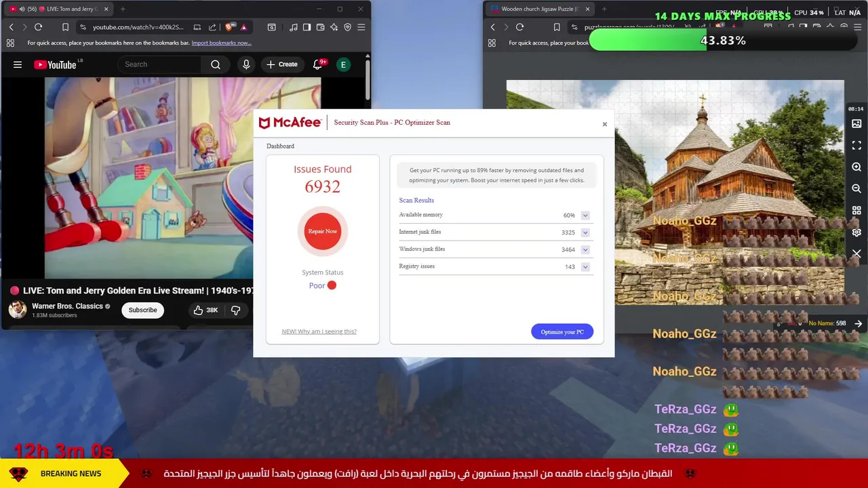This screenshot has height=488, width=868.
Task: Click the YouTube search magnifier button
Action: (x=216, y=64)
